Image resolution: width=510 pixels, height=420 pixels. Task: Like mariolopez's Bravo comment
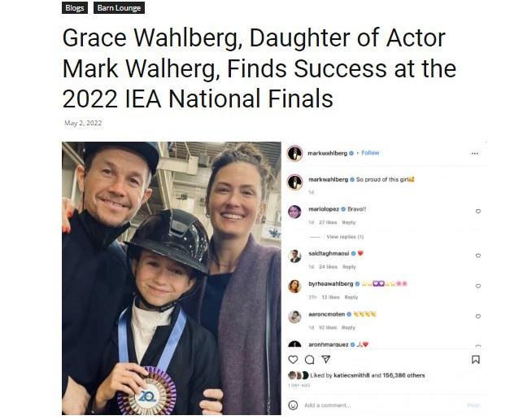477,211
